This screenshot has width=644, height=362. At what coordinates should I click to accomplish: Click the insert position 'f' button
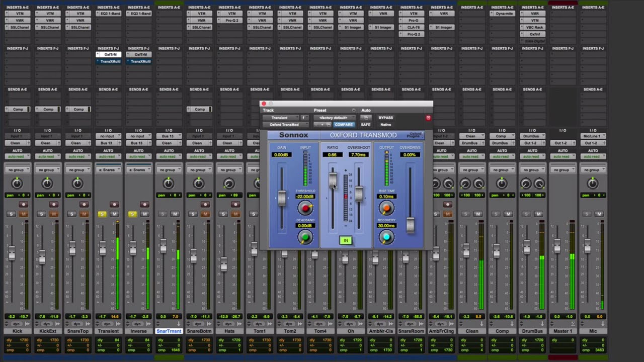click(x=304, y=118)
